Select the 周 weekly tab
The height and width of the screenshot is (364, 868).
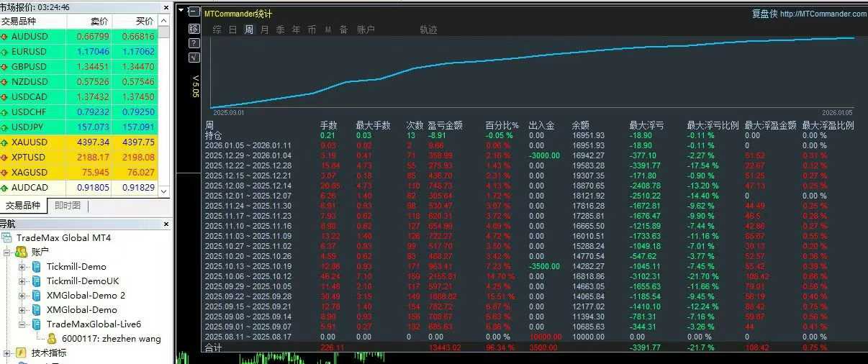(249, 29)
